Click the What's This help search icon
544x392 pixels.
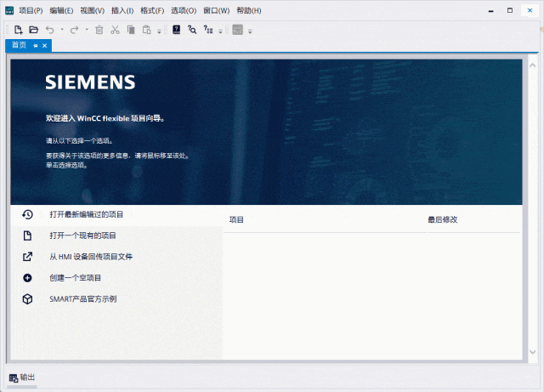[x=192, y=30]
